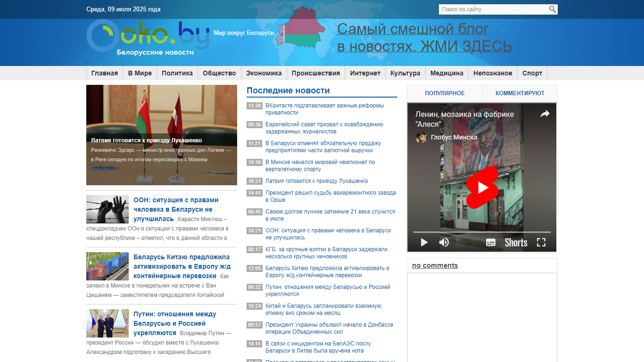644x362 pixels.
Task: Go to the В Мире section
Action: 140,73
